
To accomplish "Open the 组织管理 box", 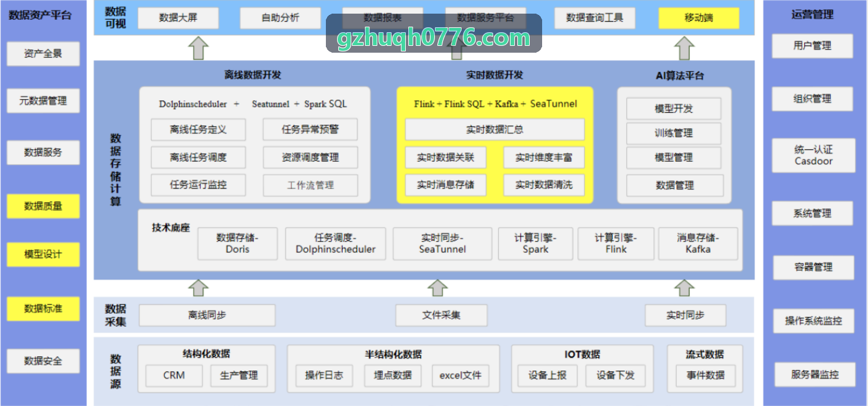I will coord(812,99).
